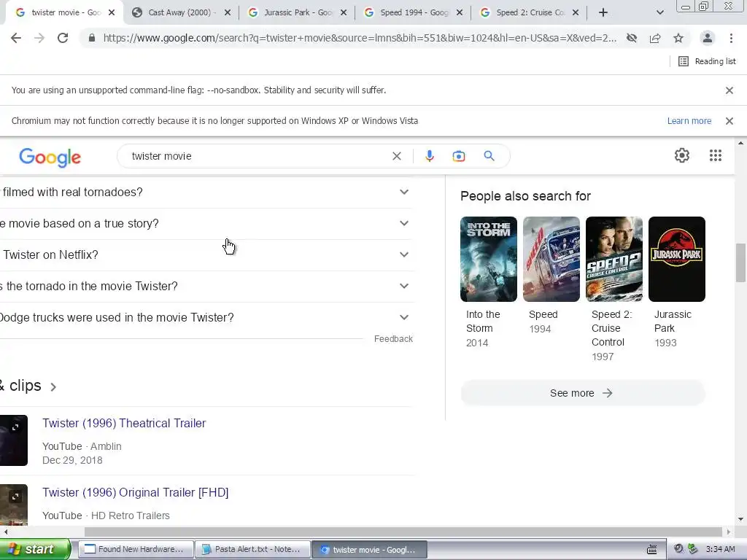Open Google settings gear
The height and width of the screenshot is (560, 747).
coord(682,155)
